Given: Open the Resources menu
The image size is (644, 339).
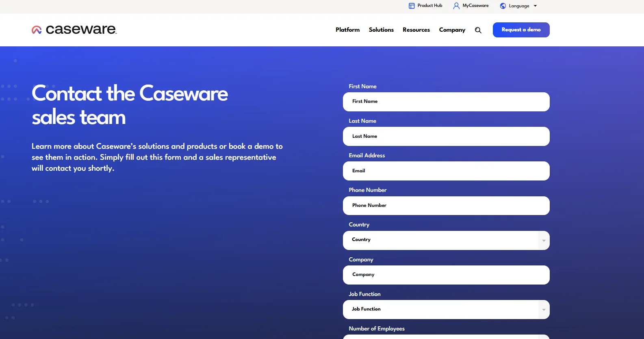Looking at the screenshot, I should point(416,30).
